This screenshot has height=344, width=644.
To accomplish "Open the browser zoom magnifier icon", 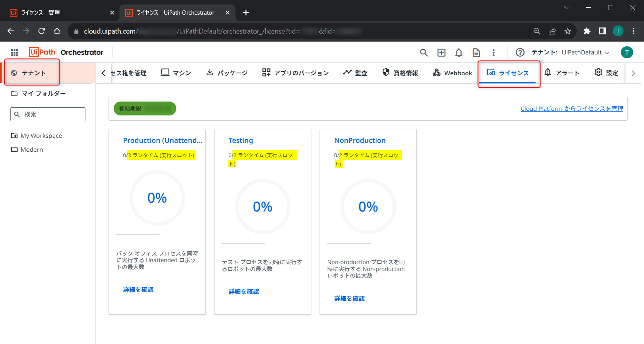I will coord(537,31).
